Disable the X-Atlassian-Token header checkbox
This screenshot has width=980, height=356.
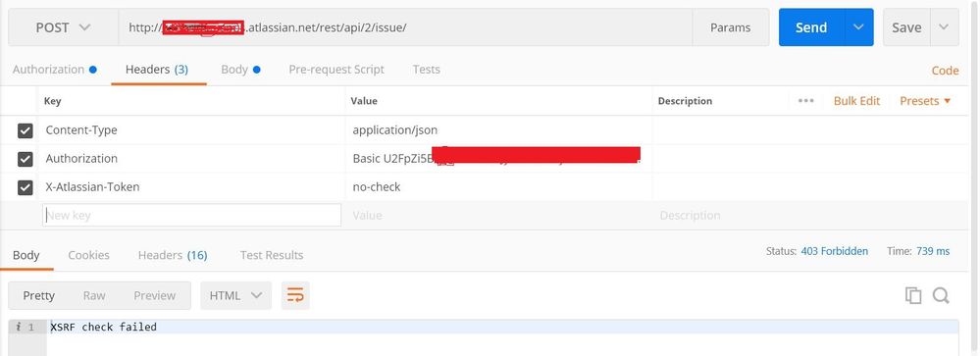25,187
